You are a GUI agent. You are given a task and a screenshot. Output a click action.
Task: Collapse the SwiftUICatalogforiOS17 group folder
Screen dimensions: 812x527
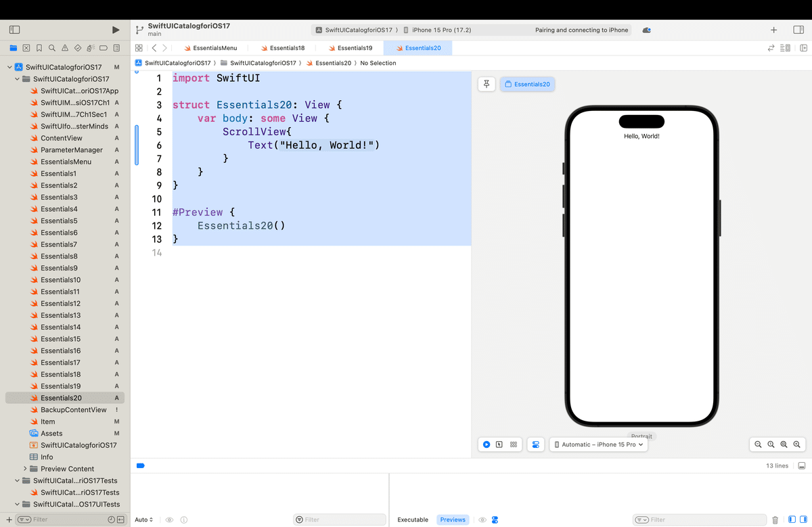point(18,79)
